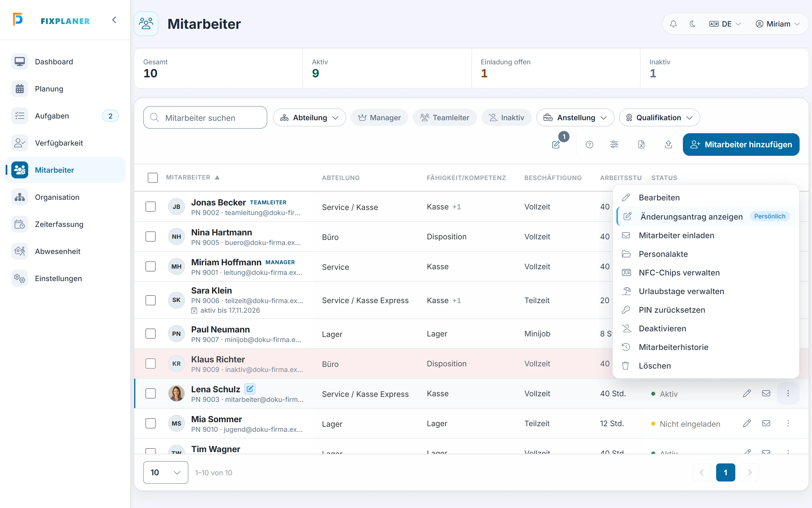
Task: Go to Organisation in sidebar
Action: [x=65, y=197]
